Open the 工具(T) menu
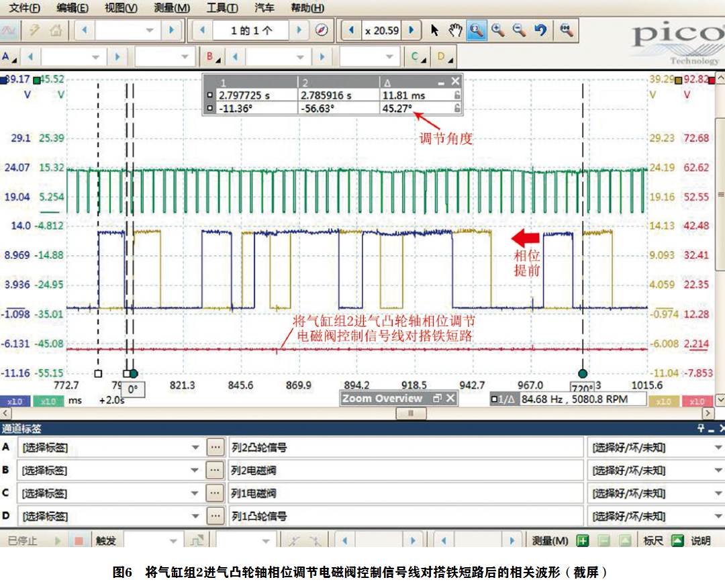Screen dimensions: 725x588 (x=222, y=8)
